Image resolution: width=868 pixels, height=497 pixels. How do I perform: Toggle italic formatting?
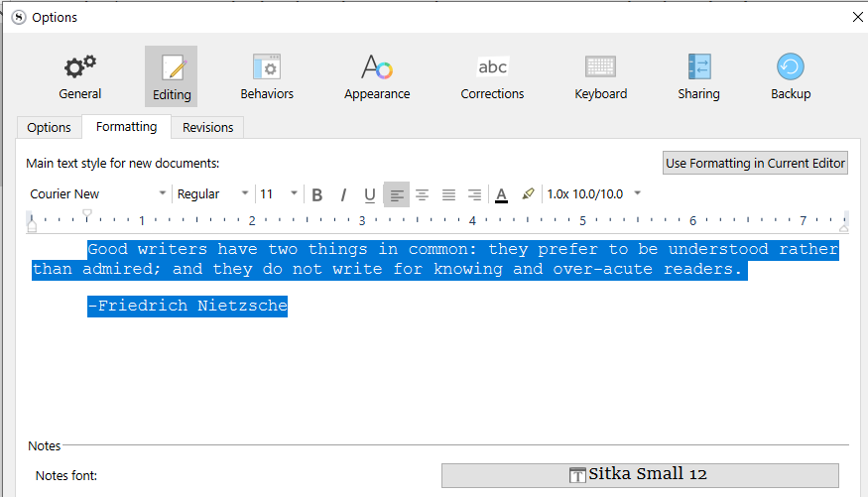tap(343, 194)
